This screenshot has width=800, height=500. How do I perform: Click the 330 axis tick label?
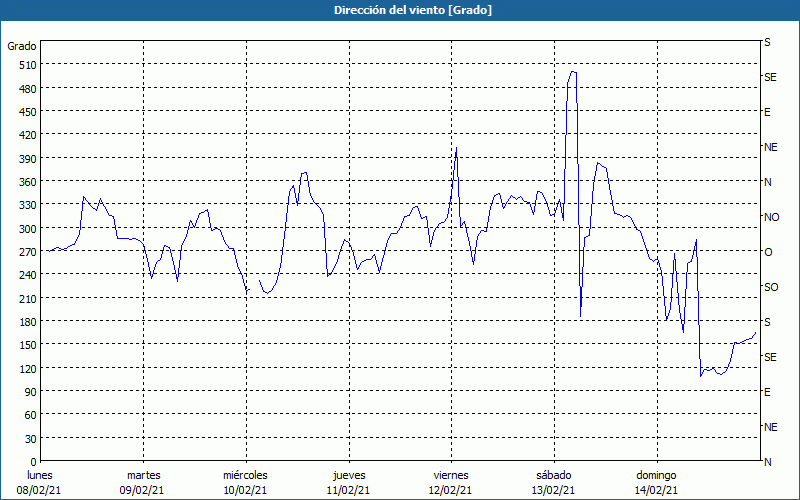click(x=28, y=205)
